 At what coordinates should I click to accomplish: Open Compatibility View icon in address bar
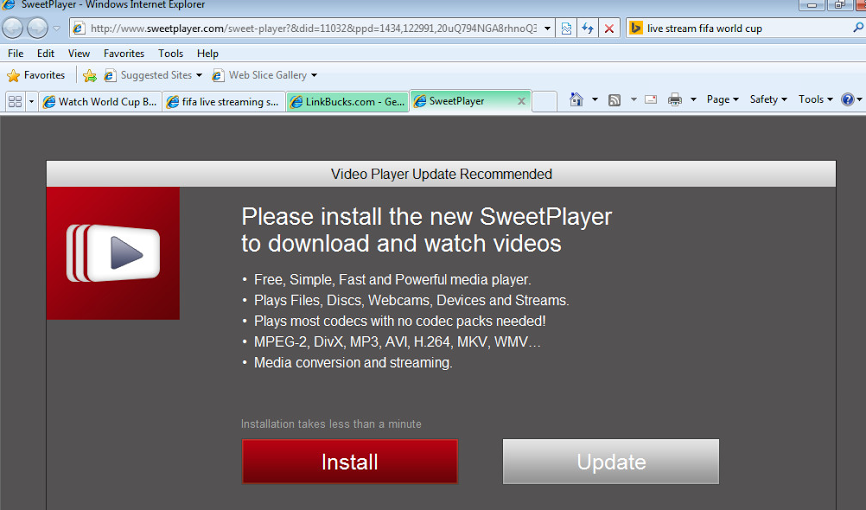(566, 28)
